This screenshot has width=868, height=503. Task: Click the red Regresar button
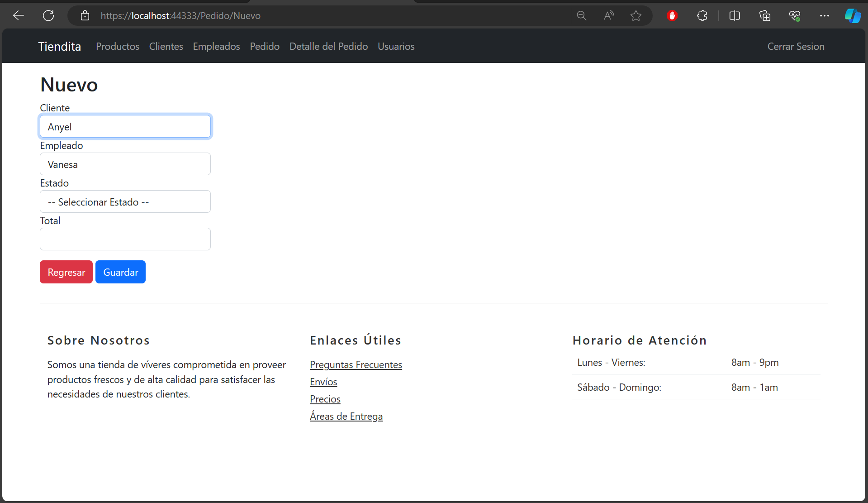(x=66, y=272)
